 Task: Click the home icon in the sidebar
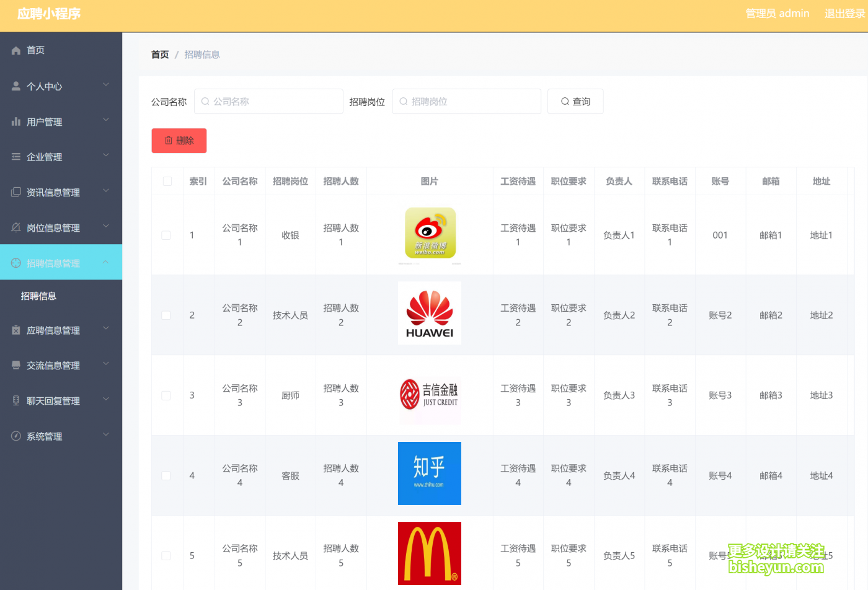(16, 50)
